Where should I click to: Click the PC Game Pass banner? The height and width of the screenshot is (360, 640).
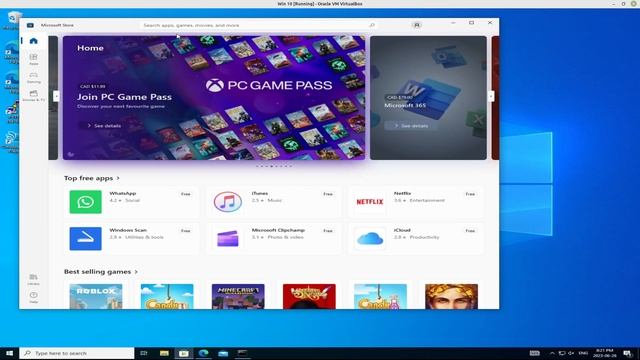pos(214,98)
